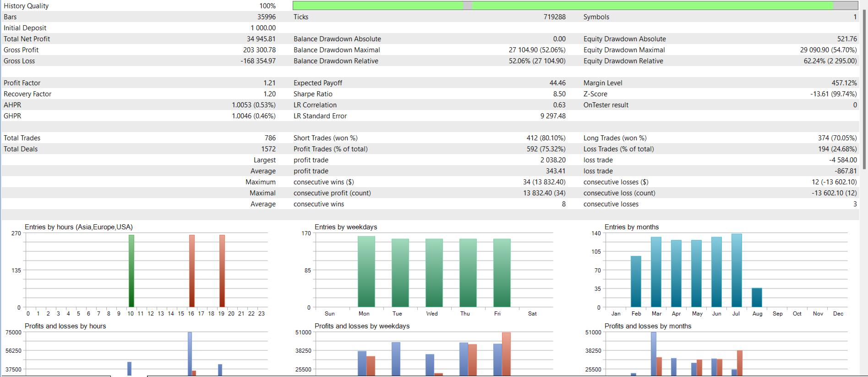The height and width of the screenshot is (377, 868).
Task: Click the Total Trades value 786
Action: coord(270,138)
